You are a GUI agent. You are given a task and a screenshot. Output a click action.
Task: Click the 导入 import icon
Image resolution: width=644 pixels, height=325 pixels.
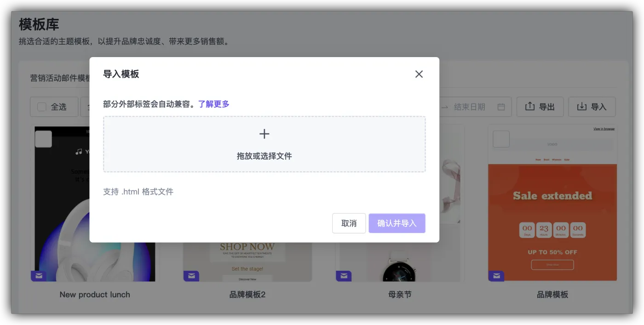click(x=582, y=107)
